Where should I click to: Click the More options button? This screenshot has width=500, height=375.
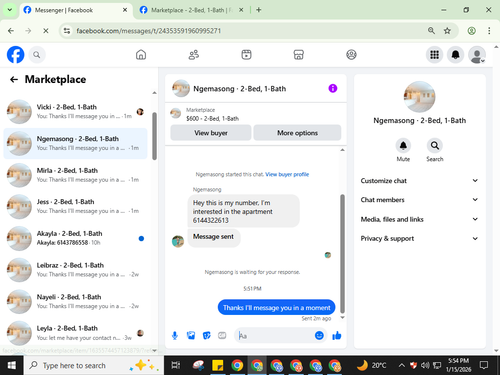[x=297, y=133]
